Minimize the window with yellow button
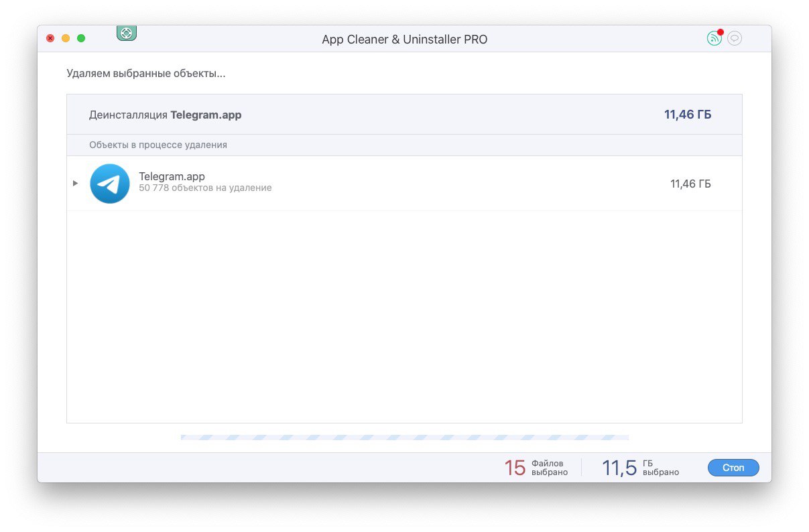Screen dimensions: 809x532 66,38
